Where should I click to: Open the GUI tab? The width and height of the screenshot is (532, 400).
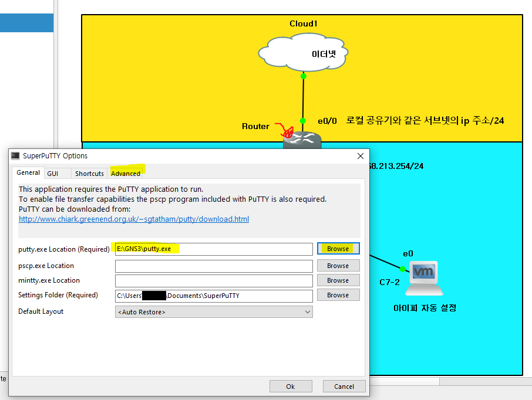tap(53, 174)
